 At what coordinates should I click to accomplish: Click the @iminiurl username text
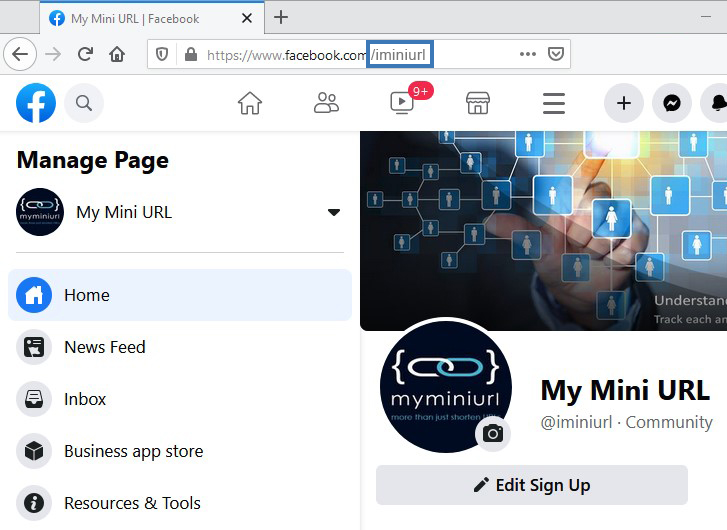[x=576, y=422]
